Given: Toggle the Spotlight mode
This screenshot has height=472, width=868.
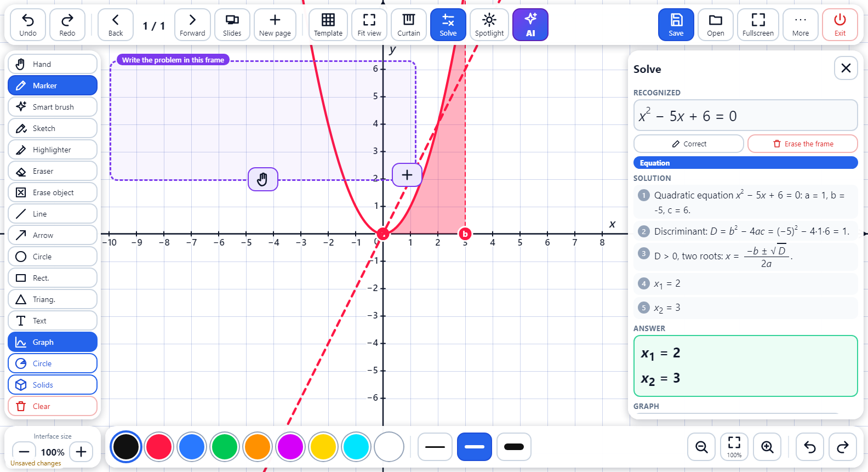Looking at the screenshot, I should pyautogui.click(x=489, y=25).
